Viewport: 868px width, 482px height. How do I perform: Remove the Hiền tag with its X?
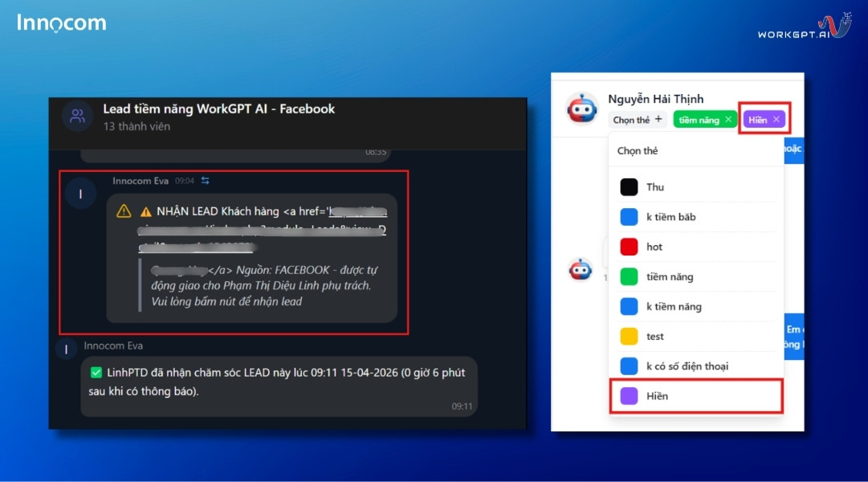click(x=776, y=119)
